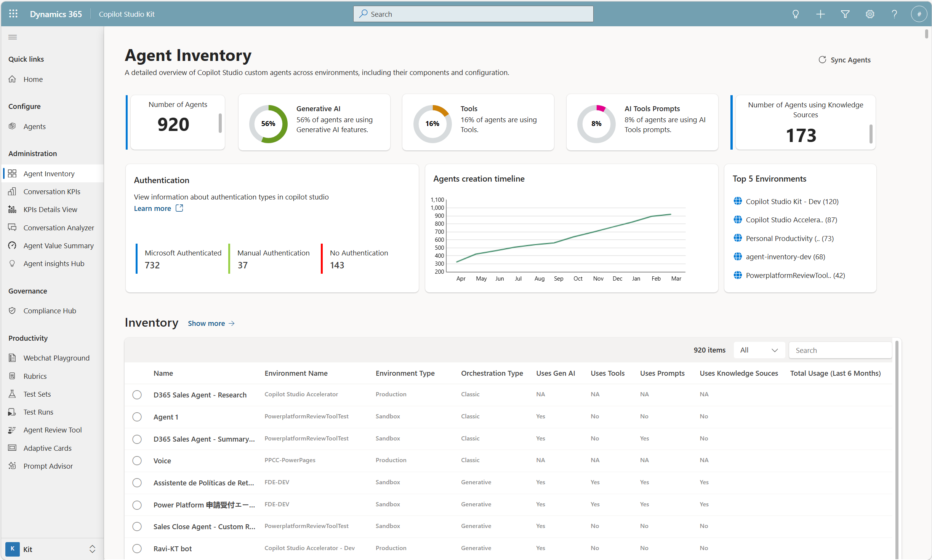Open Conversation KPIs in the sidebar
932x560 pixels.
(52, 191)
